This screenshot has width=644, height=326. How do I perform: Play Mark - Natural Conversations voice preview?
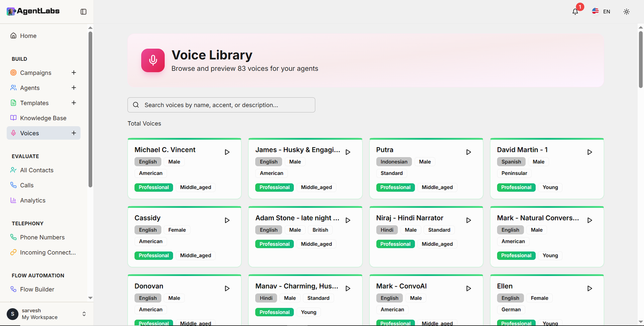pos(589,220)
